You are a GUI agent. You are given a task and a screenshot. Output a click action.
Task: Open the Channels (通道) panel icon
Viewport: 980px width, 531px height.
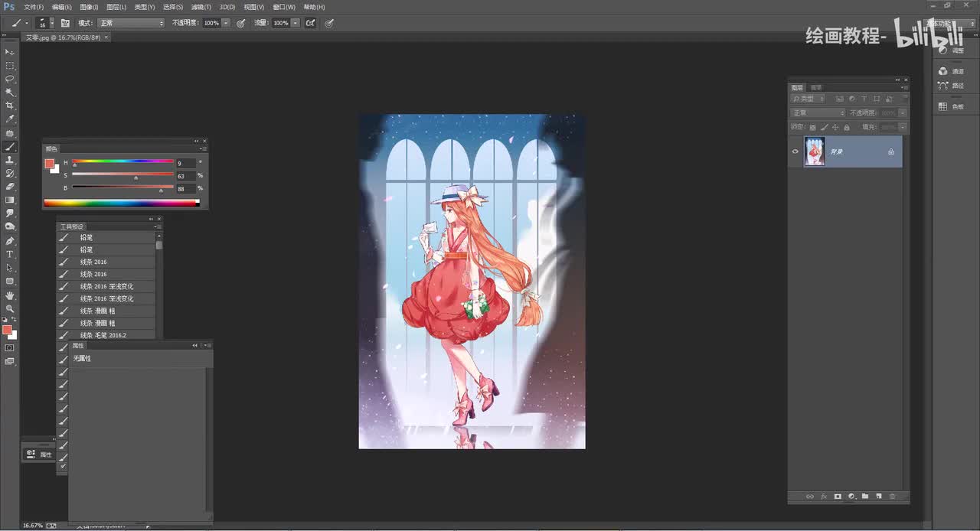[x=943, y=71]
